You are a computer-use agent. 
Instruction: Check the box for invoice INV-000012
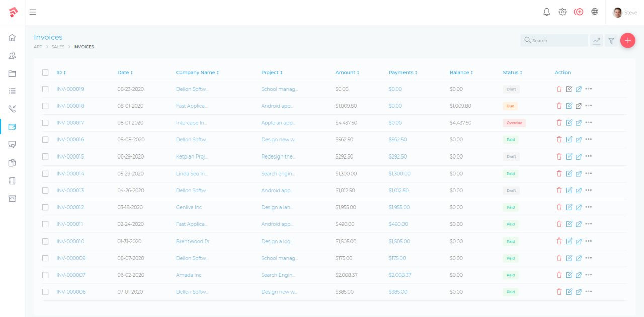pyautogui.click(x=45, y=207)
